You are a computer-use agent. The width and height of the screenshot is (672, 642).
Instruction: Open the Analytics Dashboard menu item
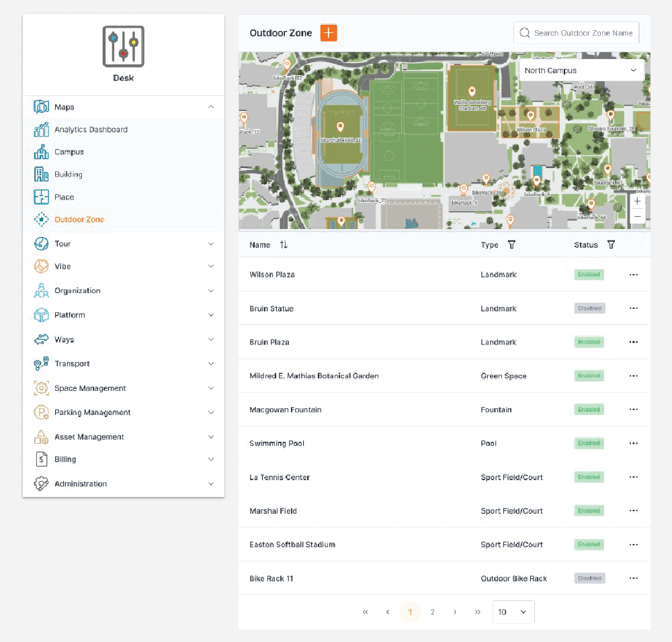[91, 130]
